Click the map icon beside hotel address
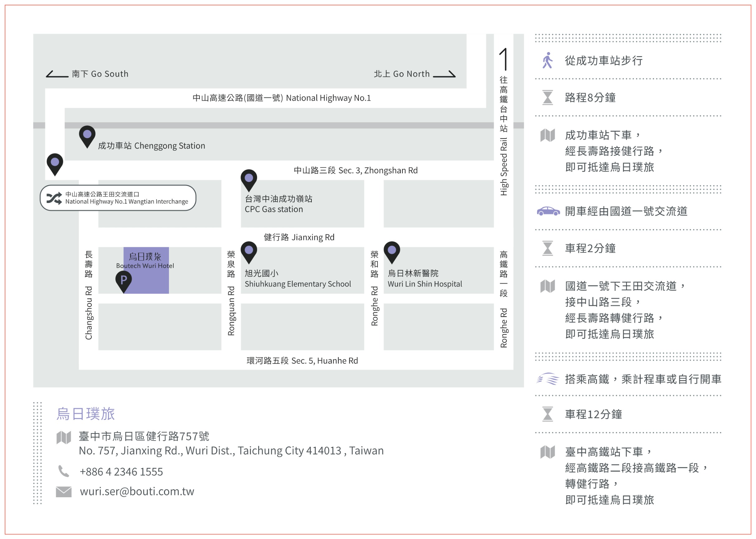 64,438
